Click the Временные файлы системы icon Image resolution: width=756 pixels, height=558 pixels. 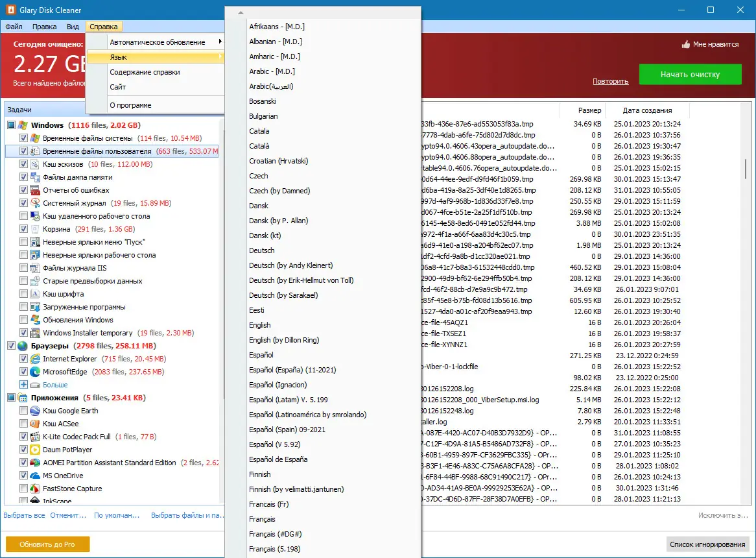(35, 138)
